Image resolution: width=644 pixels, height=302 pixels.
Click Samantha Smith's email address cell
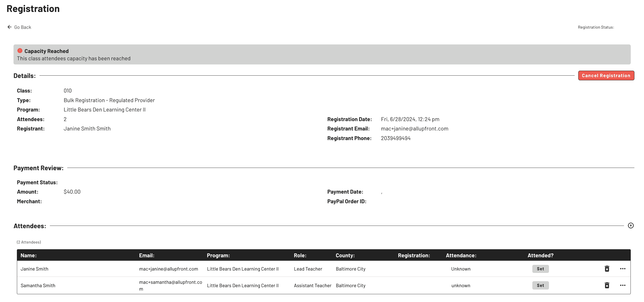(x=170, y=285)
